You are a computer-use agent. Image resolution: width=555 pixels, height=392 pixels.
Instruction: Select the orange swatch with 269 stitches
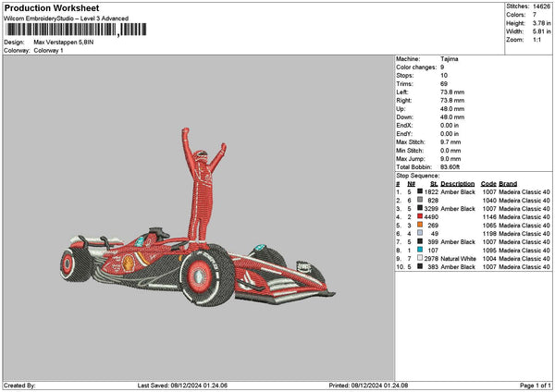coord(420,225)
